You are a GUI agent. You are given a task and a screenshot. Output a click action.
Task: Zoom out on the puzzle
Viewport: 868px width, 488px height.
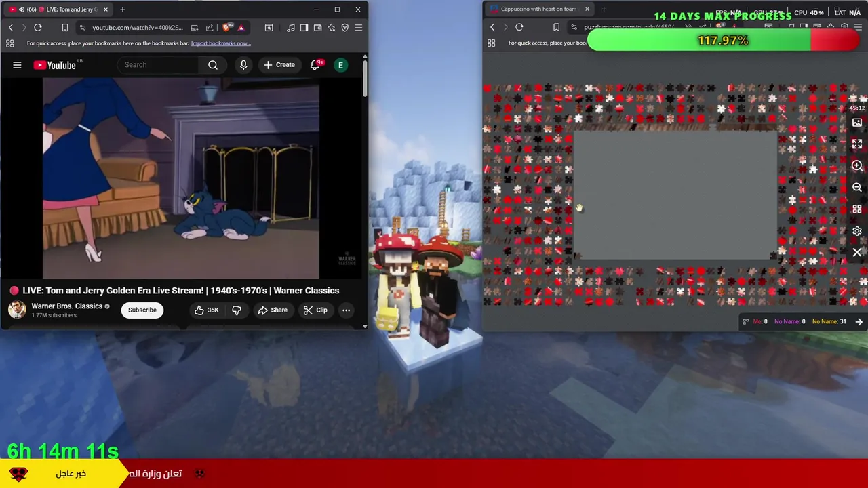[x=857, y=188]
